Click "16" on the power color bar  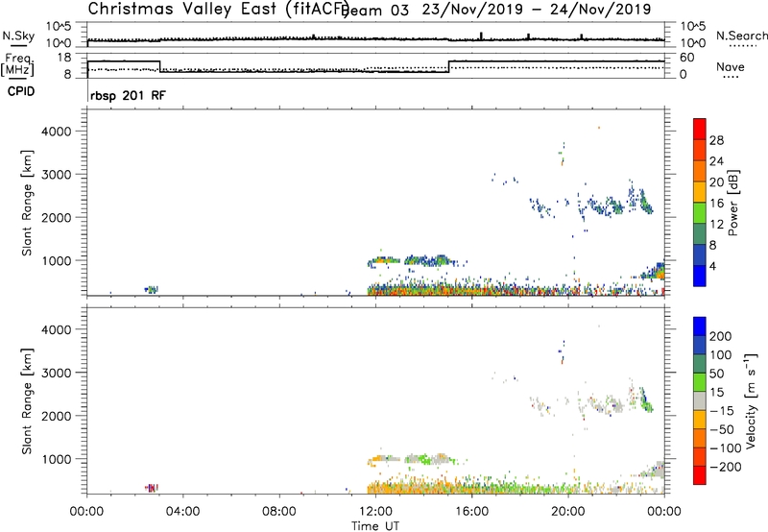[716, 204]
